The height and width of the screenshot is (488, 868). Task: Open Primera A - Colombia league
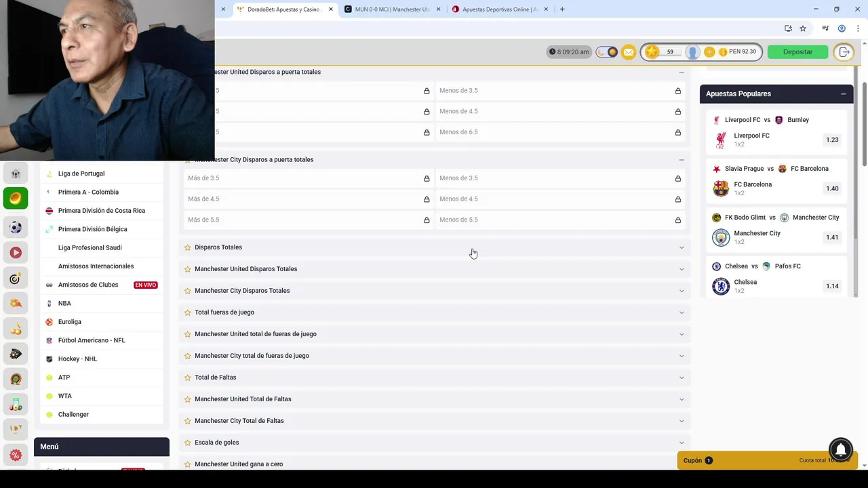88,192
